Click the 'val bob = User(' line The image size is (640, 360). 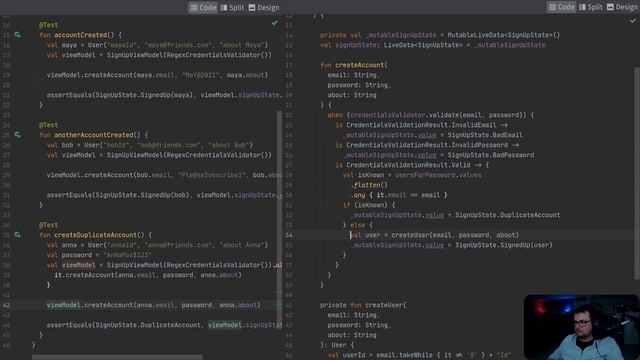coord(150,145)
